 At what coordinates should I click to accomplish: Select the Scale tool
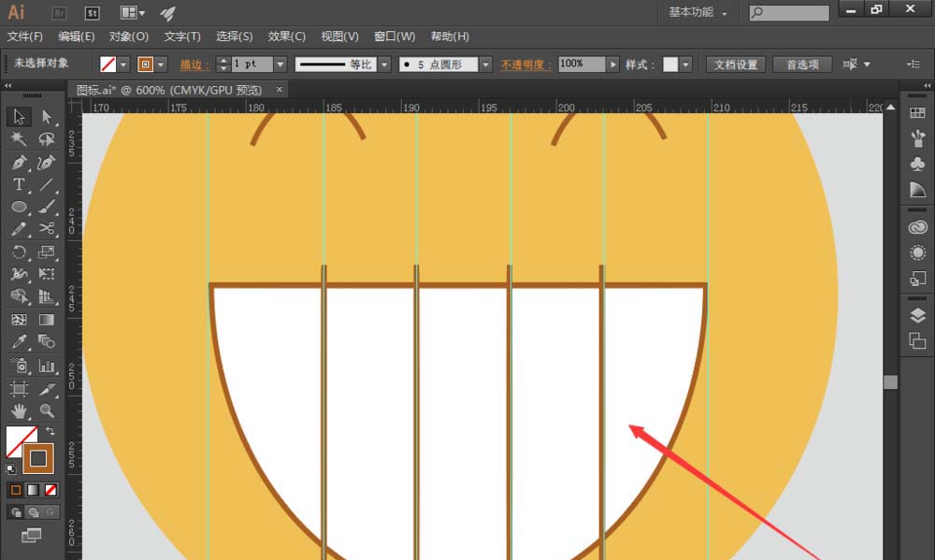point(47,251)
